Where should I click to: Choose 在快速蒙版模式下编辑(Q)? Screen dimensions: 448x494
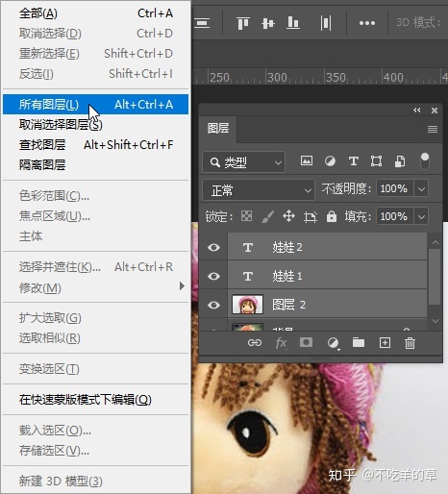pos(95,400)
